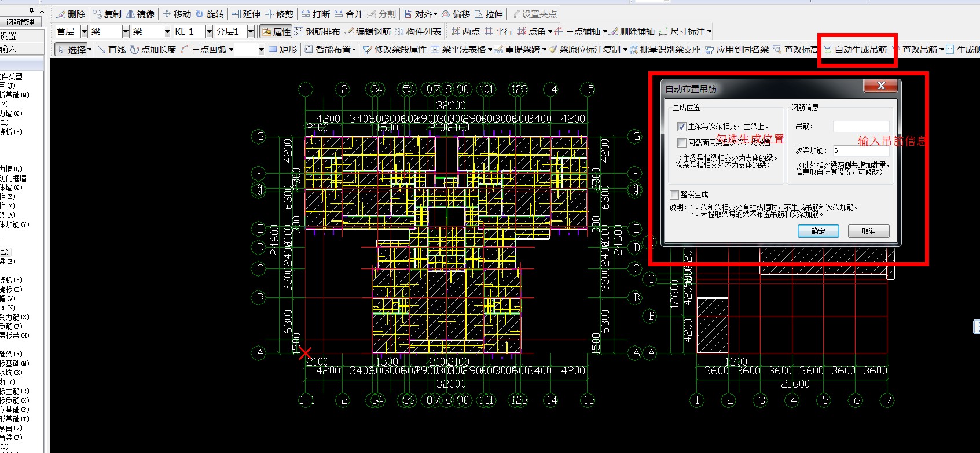Viewport: 980px width, 453px height.
Task: Activate the 镜像 (Mirror) tool
Action: (x=140, y=14)
